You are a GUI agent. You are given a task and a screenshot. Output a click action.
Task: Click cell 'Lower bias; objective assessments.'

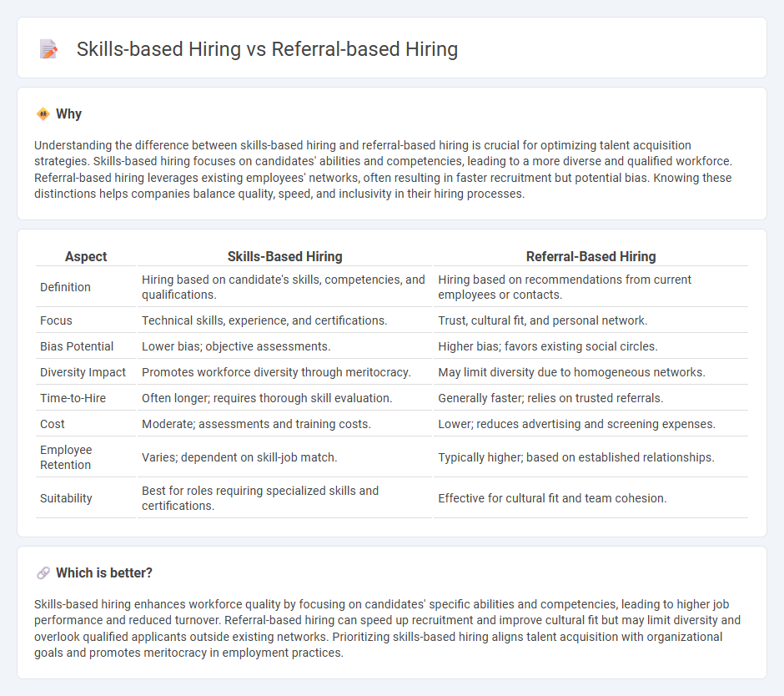285,347
